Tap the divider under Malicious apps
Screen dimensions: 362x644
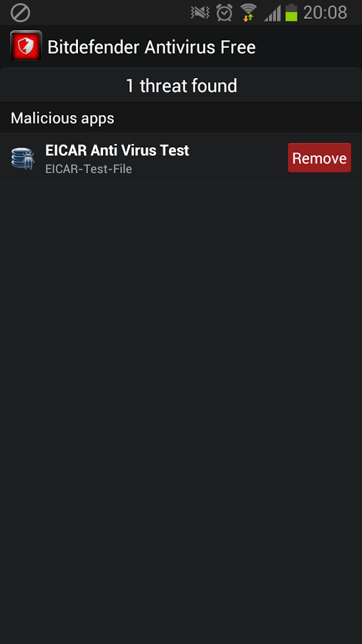click(x=181, y=132)
